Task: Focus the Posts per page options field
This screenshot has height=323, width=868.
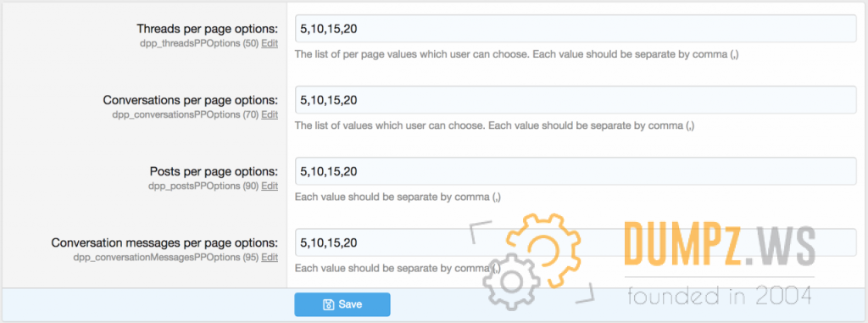Action: click(x=576, y=171)
